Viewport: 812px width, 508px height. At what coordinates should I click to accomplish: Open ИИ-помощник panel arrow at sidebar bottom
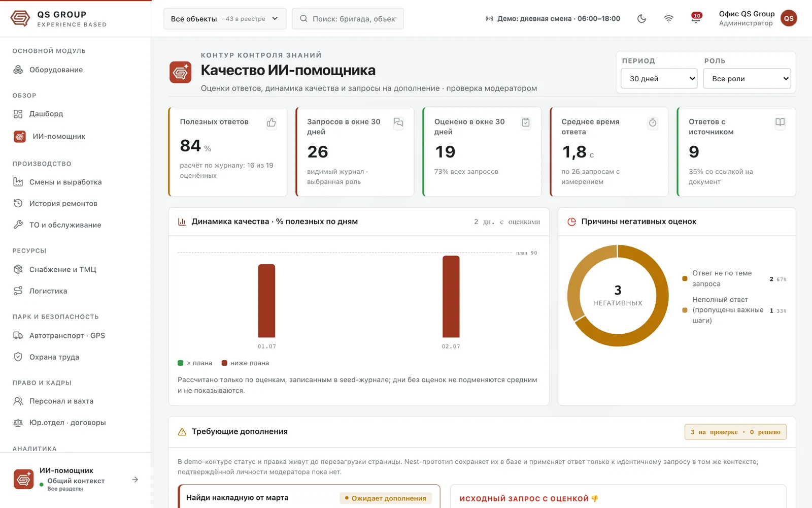tap(135, 480)
